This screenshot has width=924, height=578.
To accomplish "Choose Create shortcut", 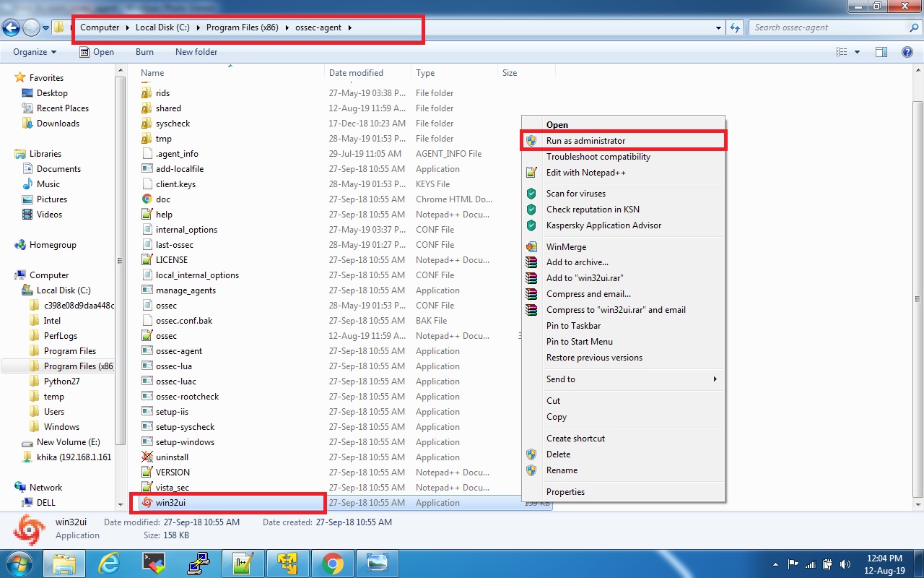I will coord(624,439).
